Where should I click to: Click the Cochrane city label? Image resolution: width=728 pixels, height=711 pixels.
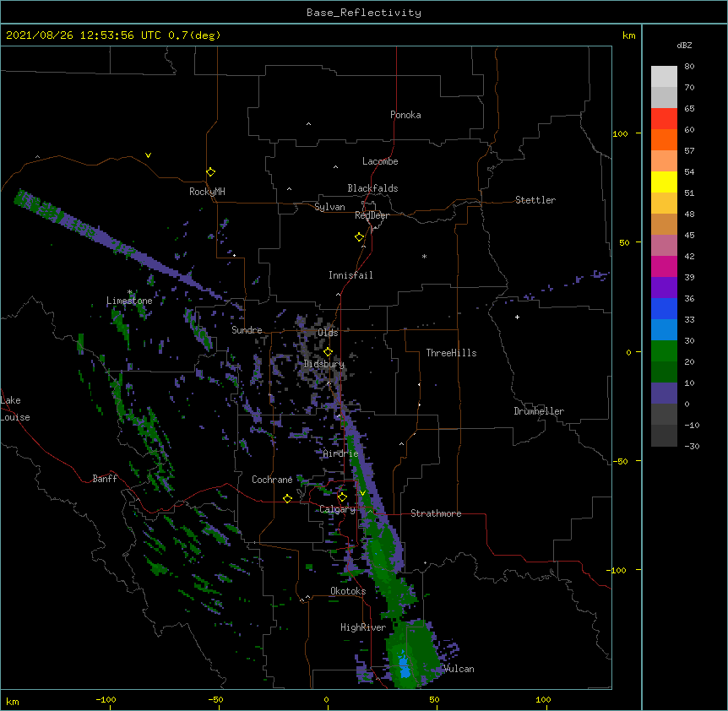[272, 480]
